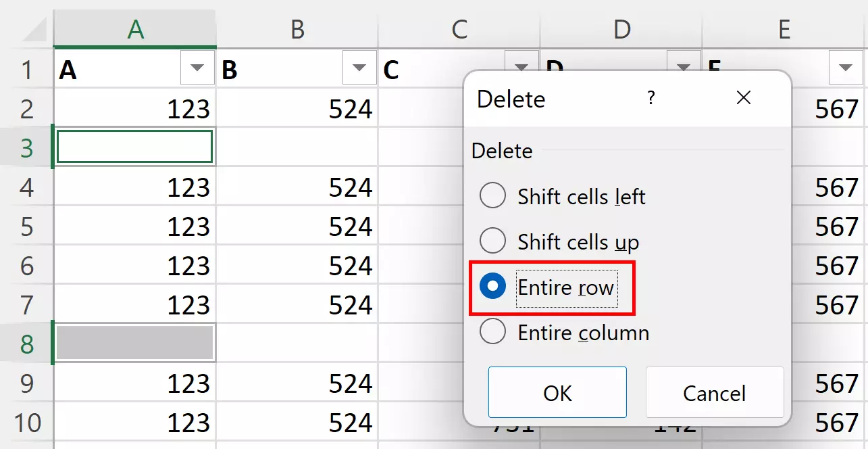Screen dimensions: 868x449
Task: Click the help question mark in Delete dialog
Action: (650, 98)
